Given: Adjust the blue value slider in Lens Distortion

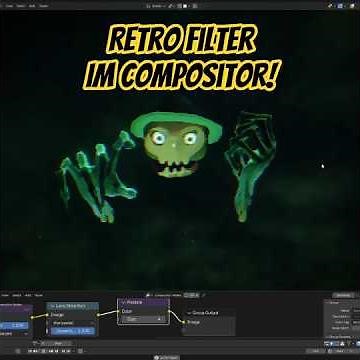Looking at the screenshot, I should [x=72, y=331].
